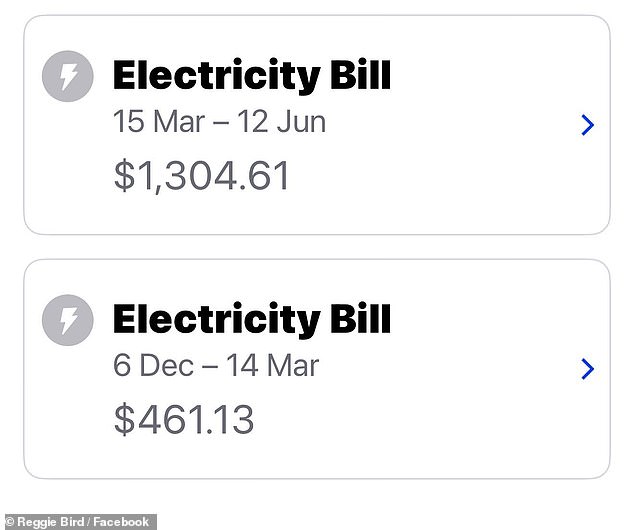Select the first Electricity Bill title
This screenshot has height=530, width=634.
(252, 76)
